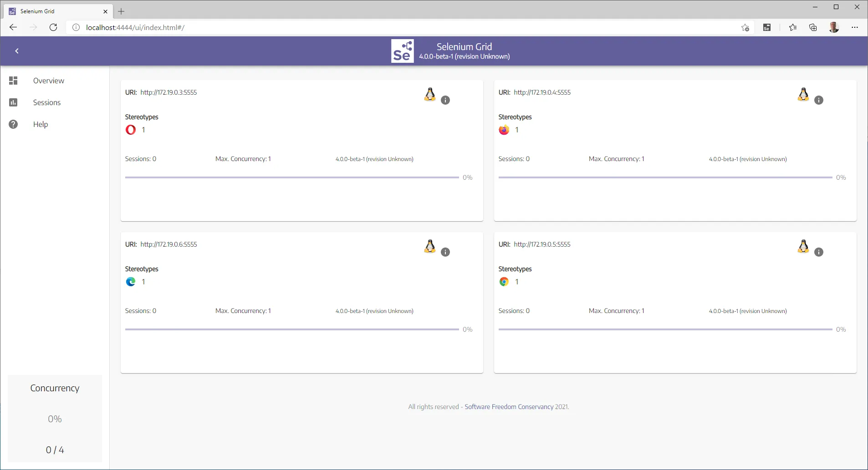Open the Software Freedom Conservancy link
The height and width of the screenshot is (470, 868).
click(509, 407)
